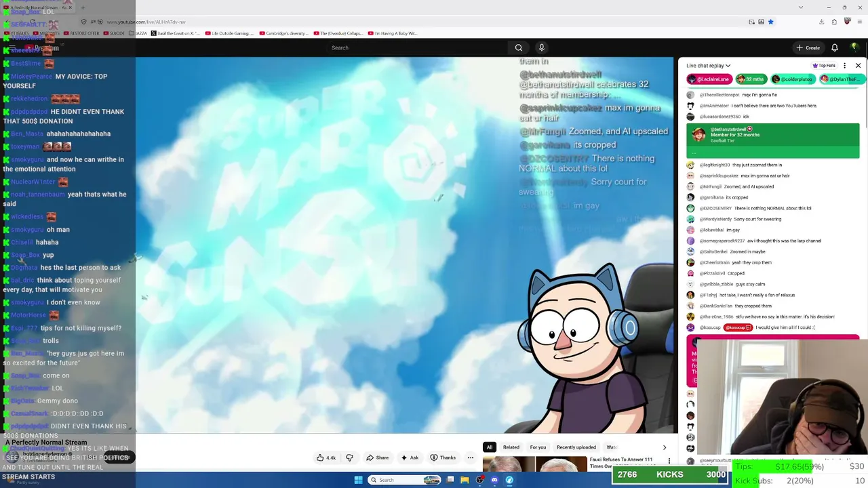This screenshot has height=488, width=868.
Task: Open Task View in the taskbar
Action: pos(450,480)
